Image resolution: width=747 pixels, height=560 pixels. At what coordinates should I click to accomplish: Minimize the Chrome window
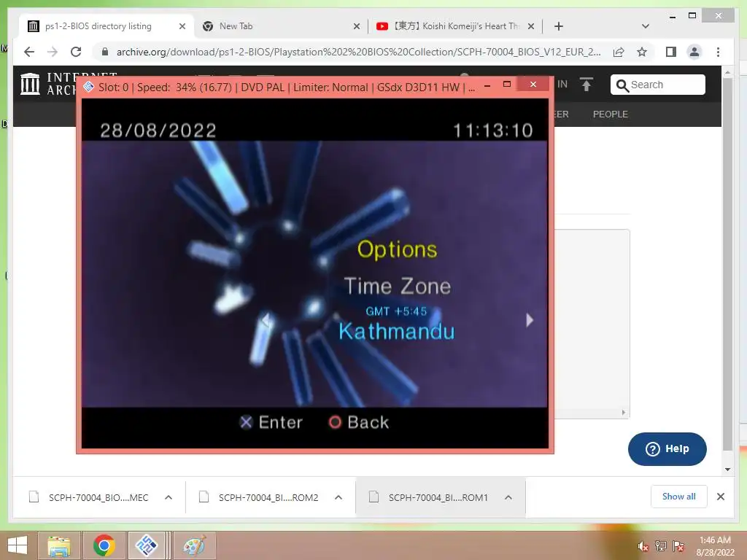672,17
